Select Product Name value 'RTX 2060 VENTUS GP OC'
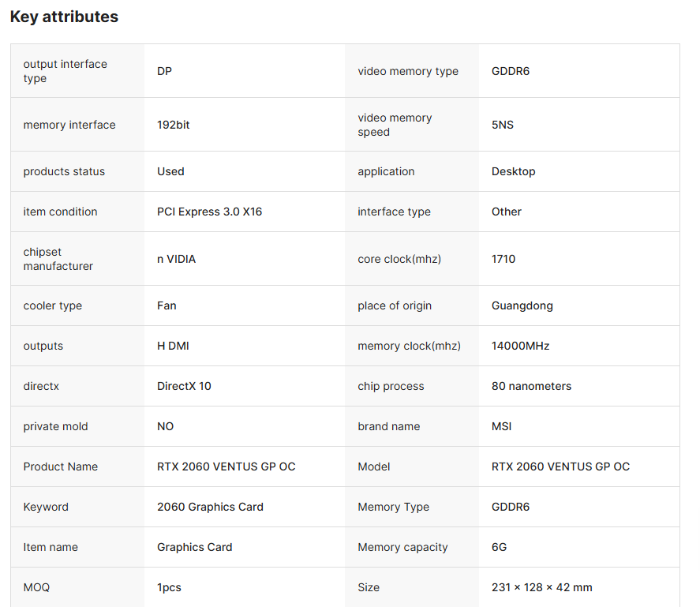Viewport: 700px width, 607px height. (x=226, y=466)
